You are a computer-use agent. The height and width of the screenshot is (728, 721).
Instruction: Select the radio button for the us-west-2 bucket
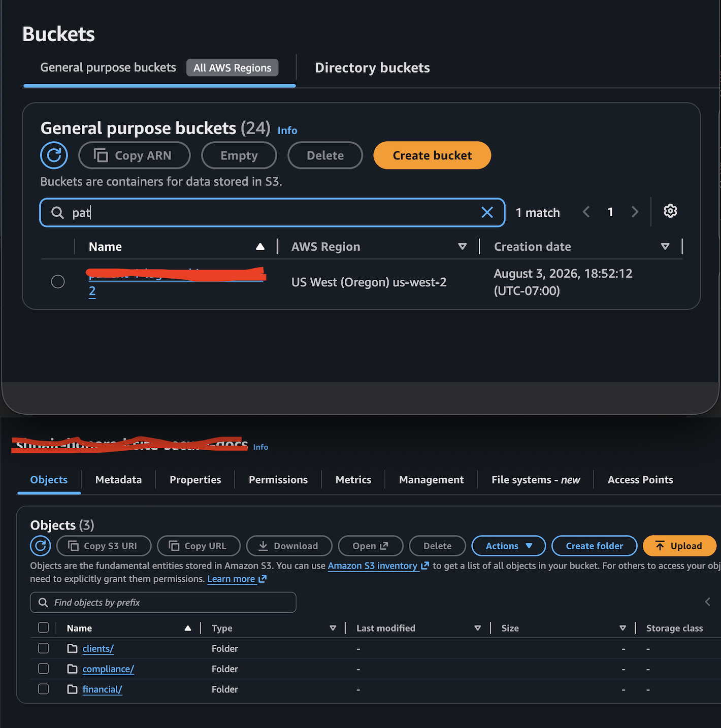[x=58, y=281]
